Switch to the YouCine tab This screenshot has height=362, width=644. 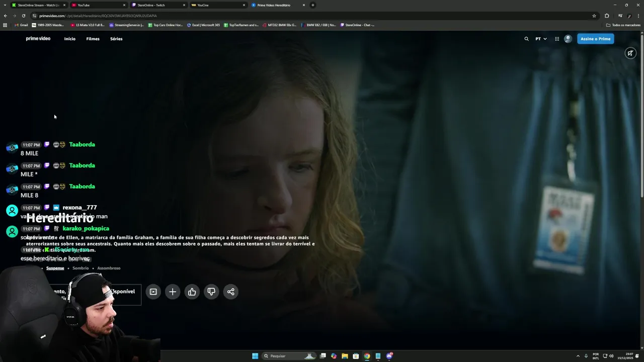click(x=218, y=5)
